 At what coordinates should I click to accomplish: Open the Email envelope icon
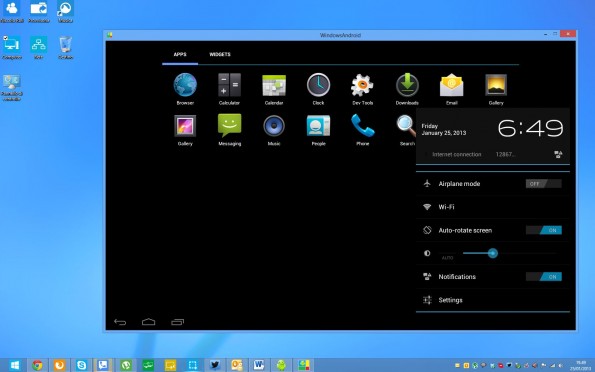452,85
